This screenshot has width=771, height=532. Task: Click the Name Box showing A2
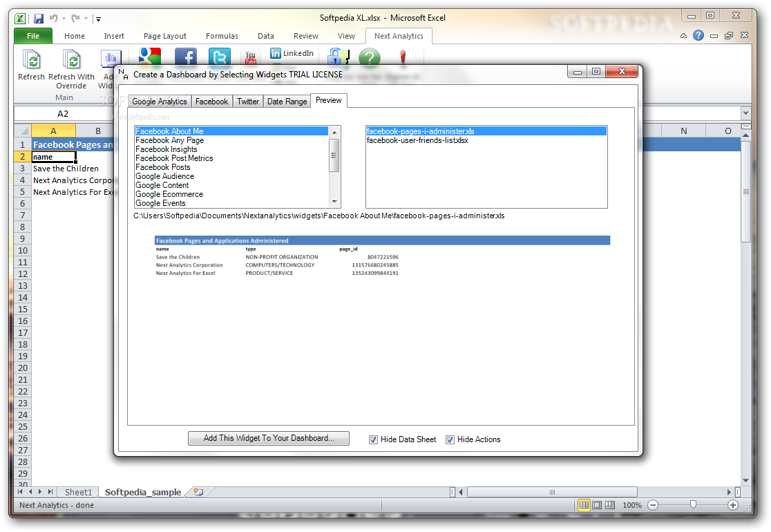(x=63, y=113)
